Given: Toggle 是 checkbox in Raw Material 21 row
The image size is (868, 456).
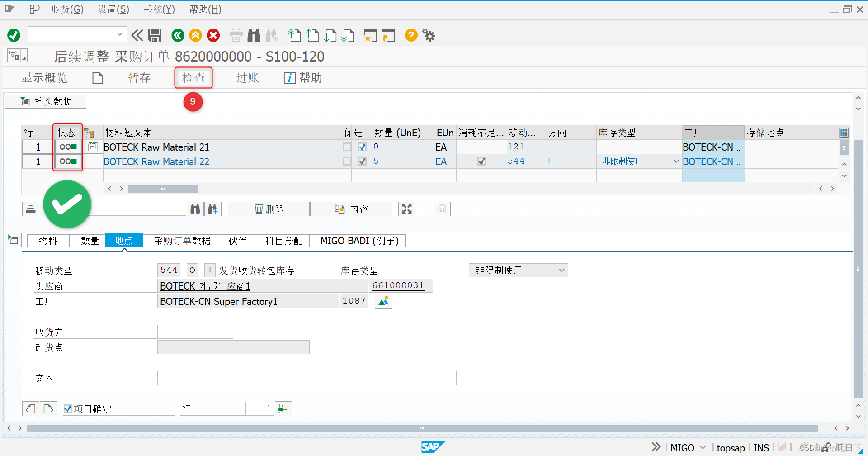Looking at the screenshot, I should point(362,147).
